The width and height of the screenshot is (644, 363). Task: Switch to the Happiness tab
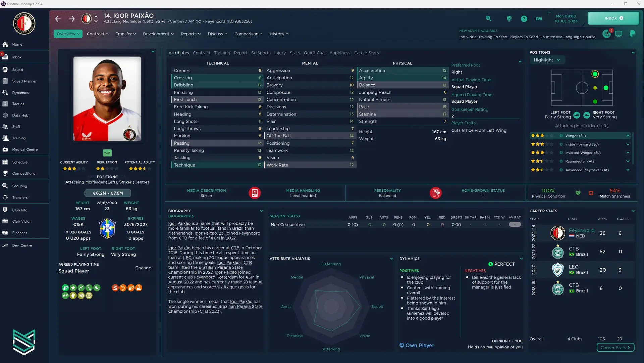(339, 53)
